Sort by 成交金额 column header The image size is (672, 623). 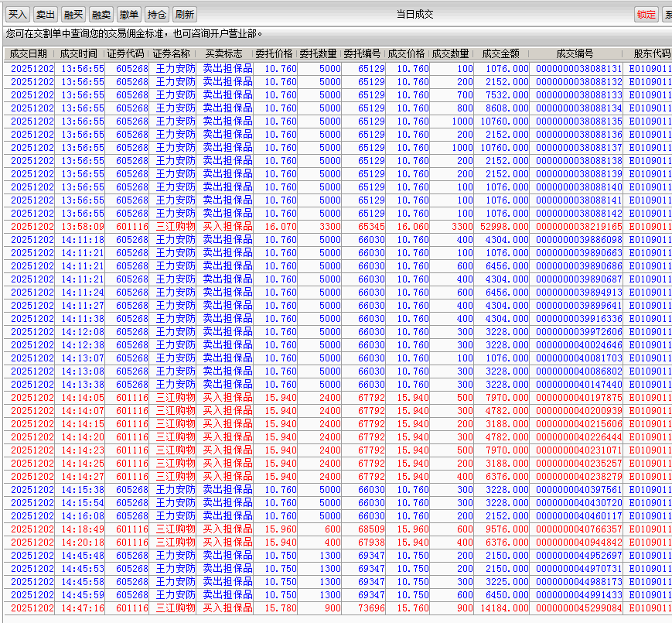click(x=501, y=53)
